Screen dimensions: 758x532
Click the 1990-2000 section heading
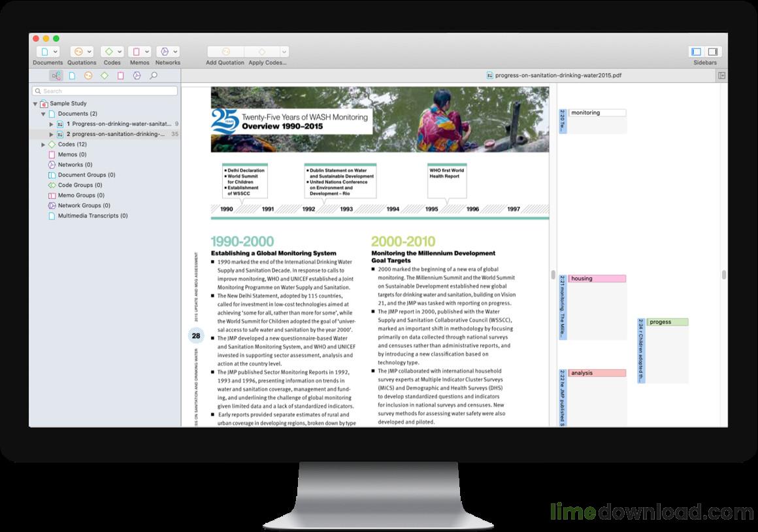242,241
